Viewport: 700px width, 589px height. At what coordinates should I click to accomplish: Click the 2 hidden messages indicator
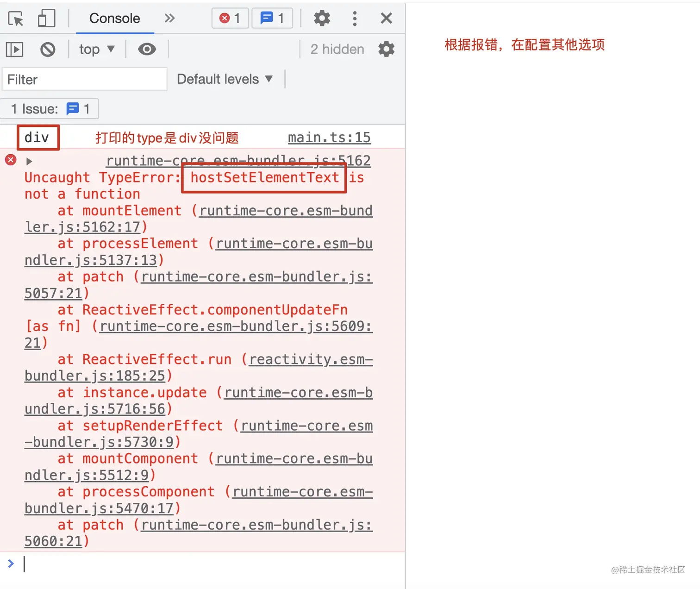click(x=337, y=49)
